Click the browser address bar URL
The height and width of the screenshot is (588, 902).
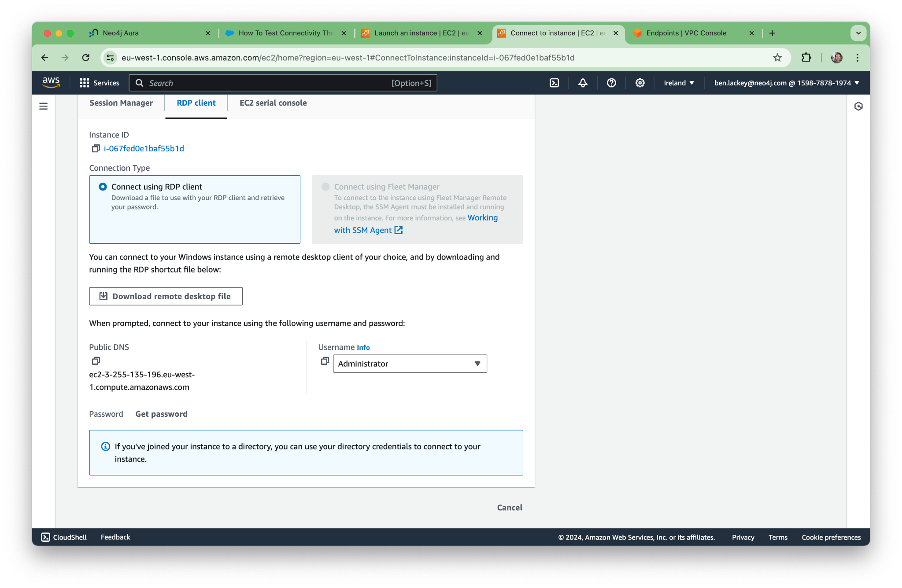click(348, 58)
